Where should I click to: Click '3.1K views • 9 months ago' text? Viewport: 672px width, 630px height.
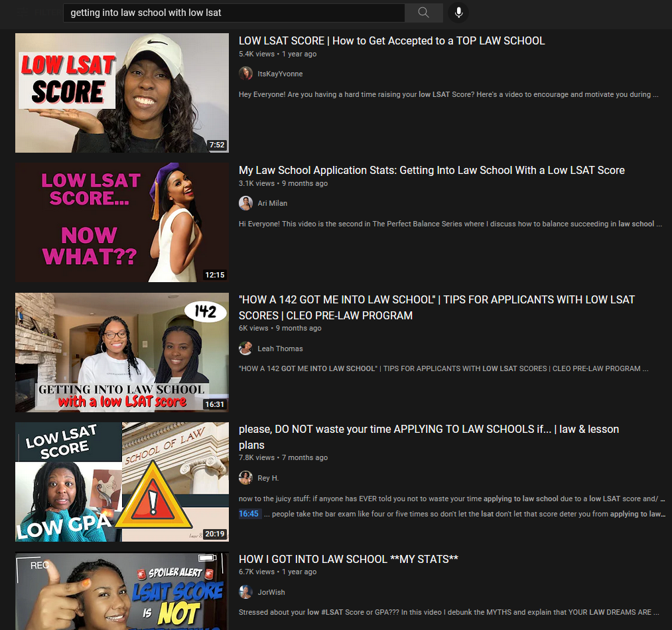click(283, 183)
